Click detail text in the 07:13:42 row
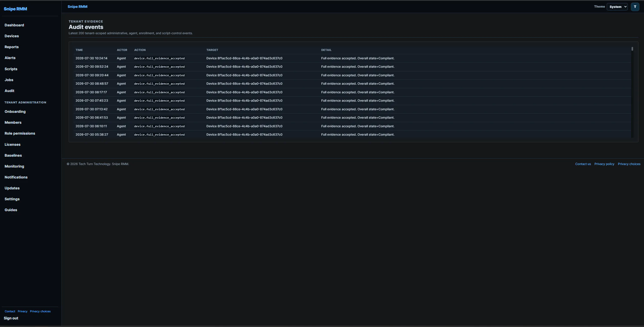Viewport: 644px width, 327px height. 358,109
